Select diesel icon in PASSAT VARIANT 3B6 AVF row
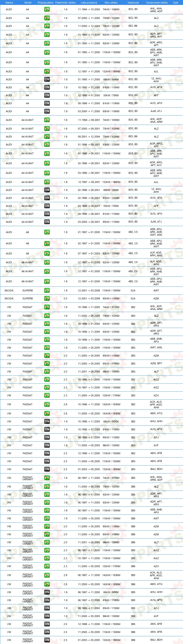 47,616
